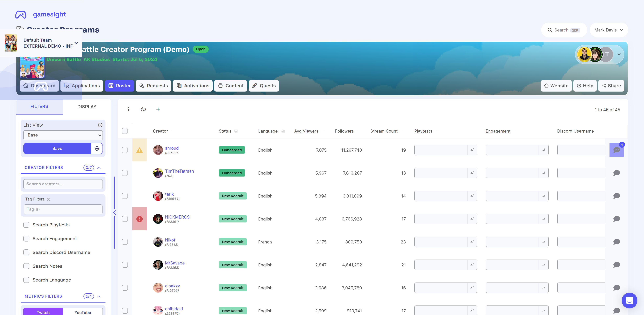The width and height of the screenshot is (644, 315).
Task: Open list view settings gear
Action: pos(97,148)
